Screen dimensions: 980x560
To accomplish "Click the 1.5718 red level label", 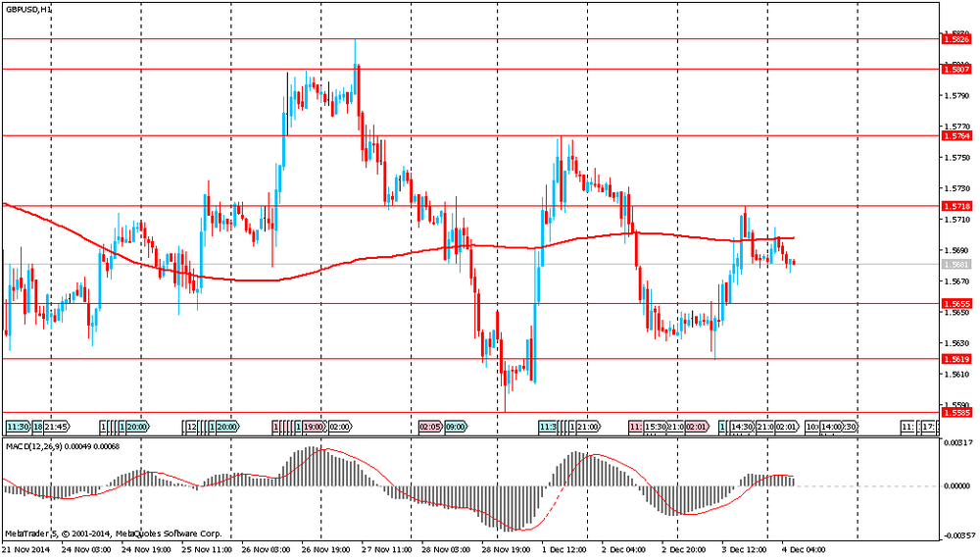I will (955, 206).
